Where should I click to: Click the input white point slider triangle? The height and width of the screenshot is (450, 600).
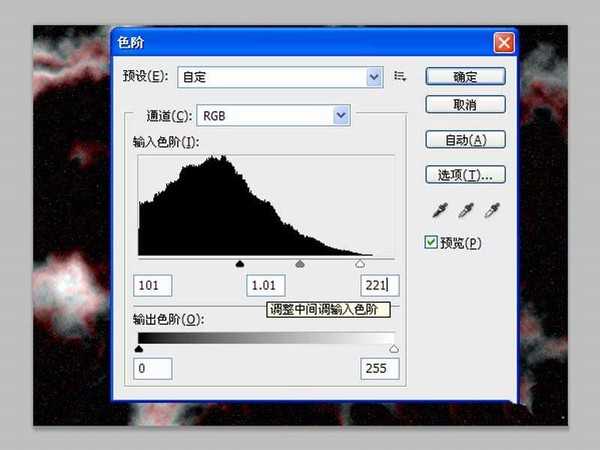point(360,264)
